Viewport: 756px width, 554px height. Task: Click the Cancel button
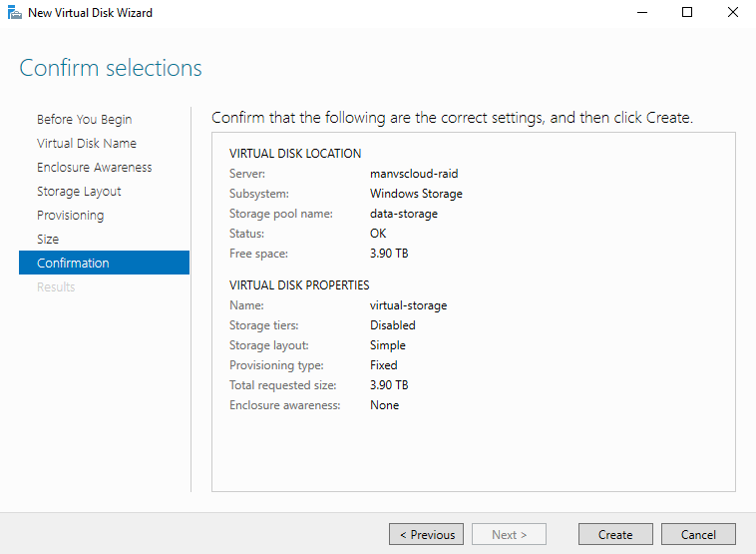pos(698,534)
